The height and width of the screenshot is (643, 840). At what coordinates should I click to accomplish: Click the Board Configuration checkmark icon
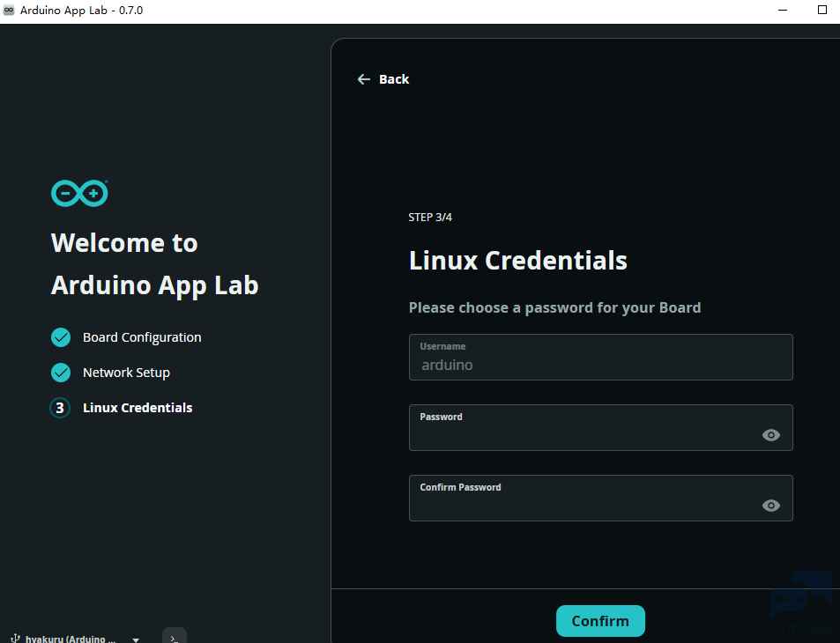(61, 337)
